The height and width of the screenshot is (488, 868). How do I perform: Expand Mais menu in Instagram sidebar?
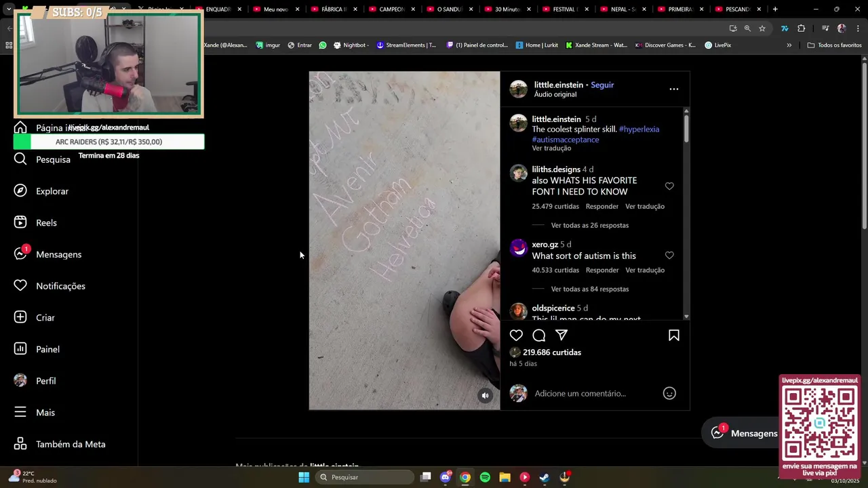[35, 412]
